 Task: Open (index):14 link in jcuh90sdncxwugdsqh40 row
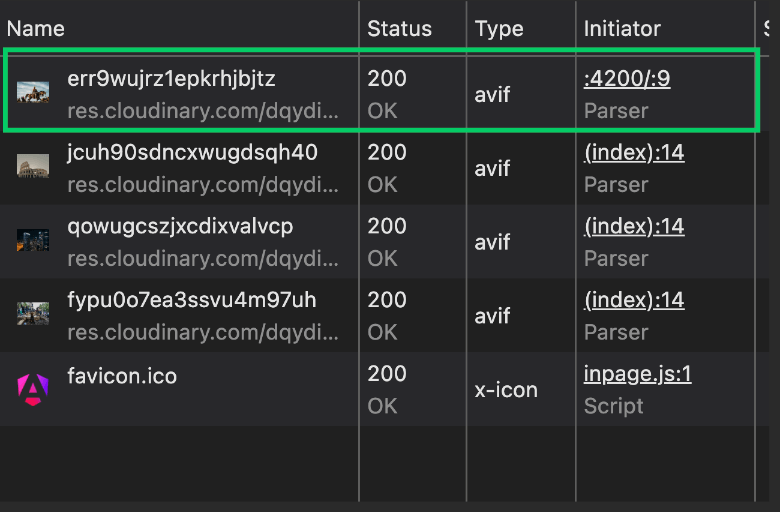[x=634, y=152]
